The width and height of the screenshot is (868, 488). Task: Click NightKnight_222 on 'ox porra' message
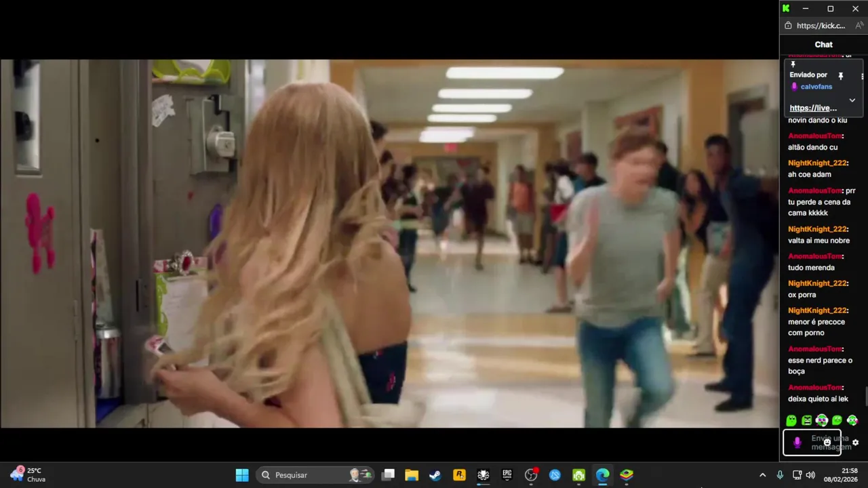(x=817, y=283)
